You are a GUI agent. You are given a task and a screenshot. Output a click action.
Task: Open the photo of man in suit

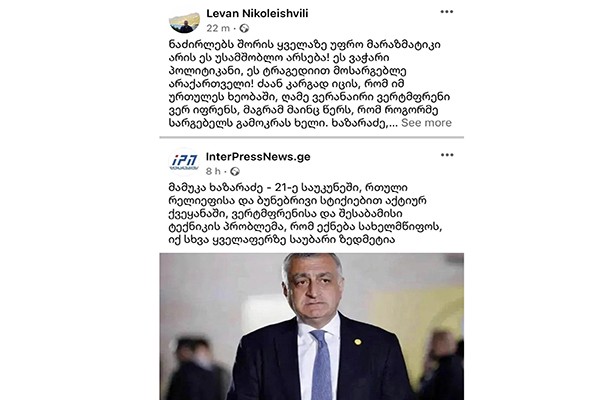(x=311, y=326)
